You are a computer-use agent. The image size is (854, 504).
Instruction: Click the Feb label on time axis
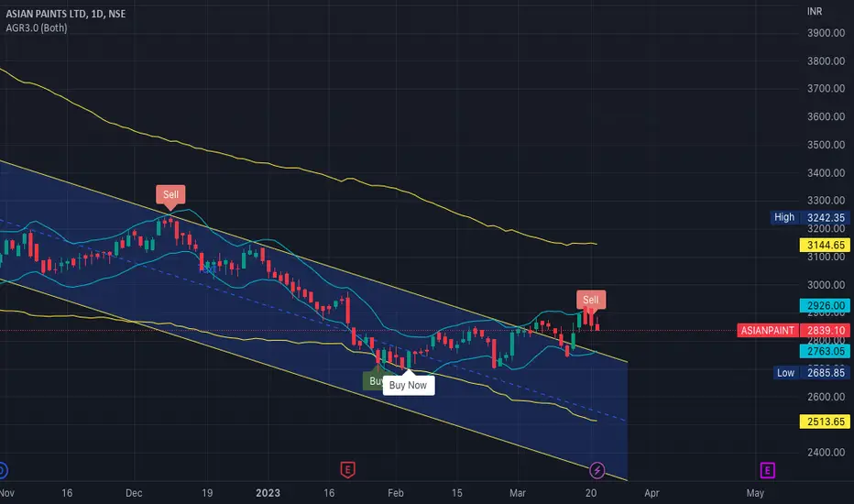(x=396, y=493)
